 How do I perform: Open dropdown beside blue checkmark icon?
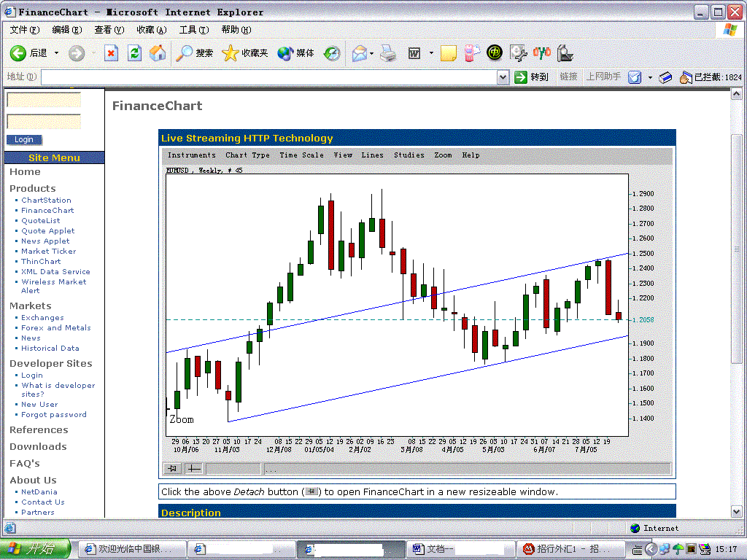(x=650, y=77)
